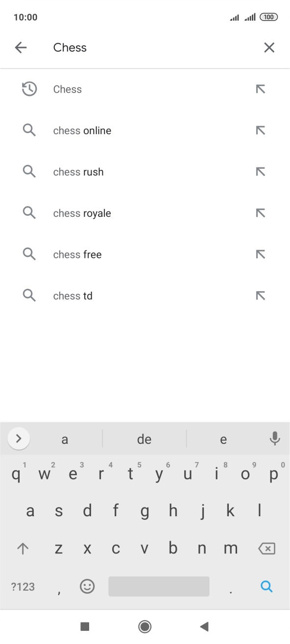The height and width of the screenshot is (644, 290).
Task: Choose the 'de' keyboard suggestion
Action: click(x=145, y=438)
